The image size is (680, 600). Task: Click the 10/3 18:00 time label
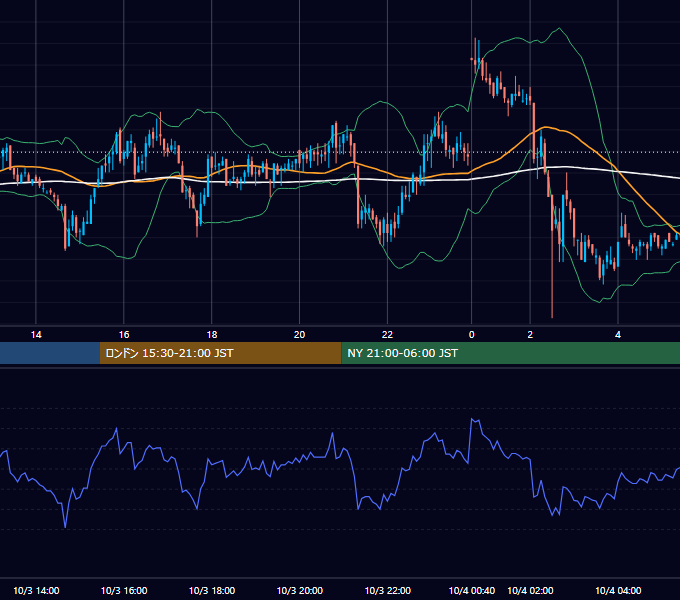[x=212, y=590]
